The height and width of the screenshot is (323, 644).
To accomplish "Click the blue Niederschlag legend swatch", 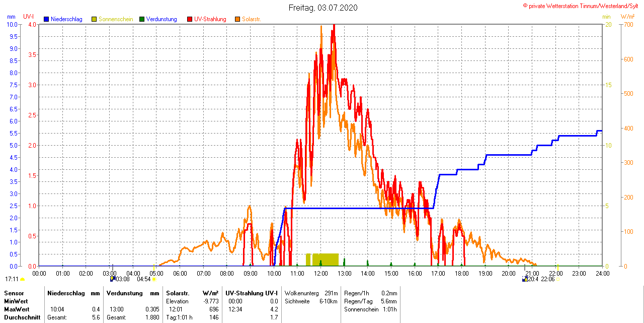I will tap(46, 19).
